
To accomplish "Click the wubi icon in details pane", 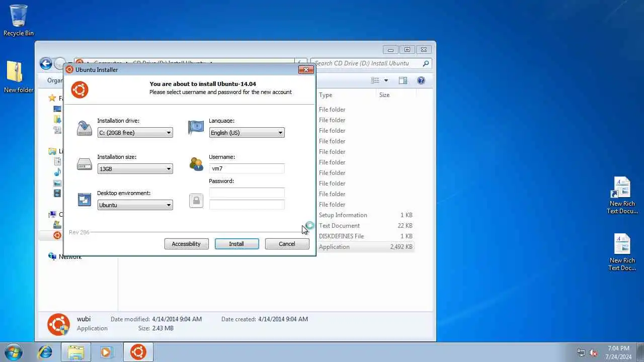I will click(58, 324).
